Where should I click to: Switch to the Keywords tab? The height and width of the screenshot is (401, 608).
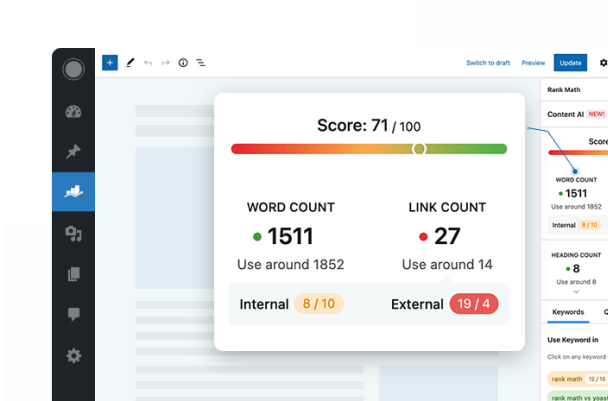[x=568, y=312]
